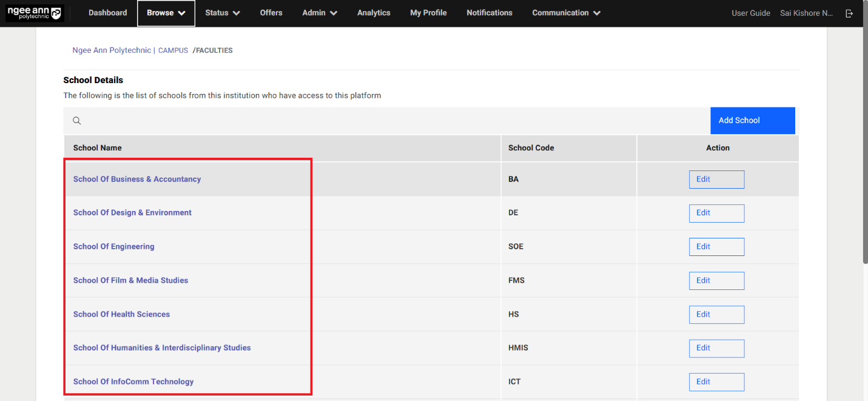The height and width of the screenshot is (401, 868).
Task: Click the search magnifier icon
Action: click(x=77, y=121)
